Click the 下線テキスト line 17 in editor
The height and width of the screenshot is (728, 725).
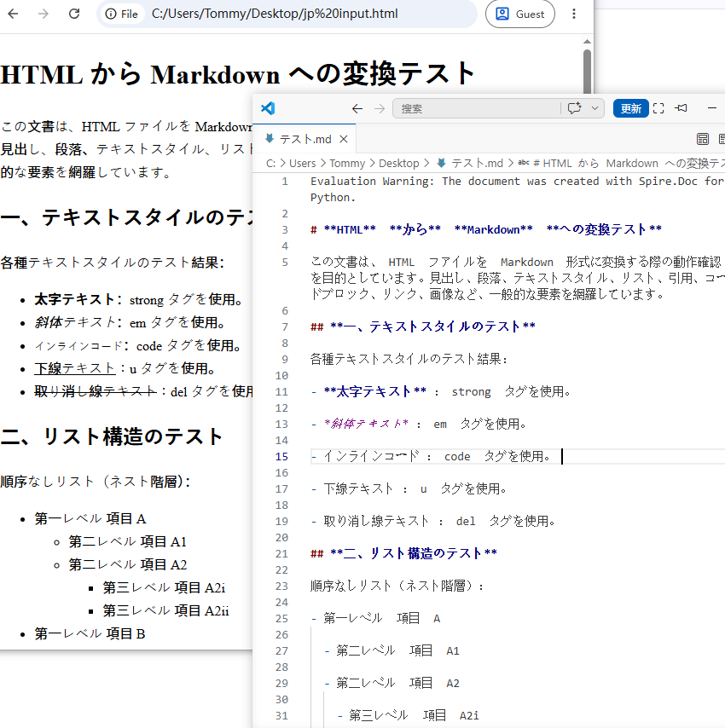pos(409,489)
